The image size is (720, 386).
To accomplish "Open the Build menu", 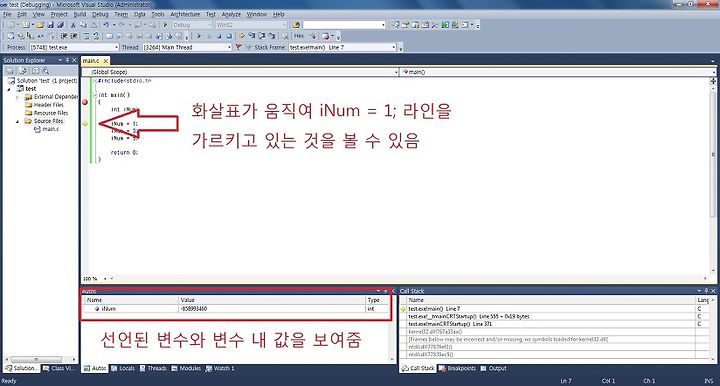I will click(80, 14).
